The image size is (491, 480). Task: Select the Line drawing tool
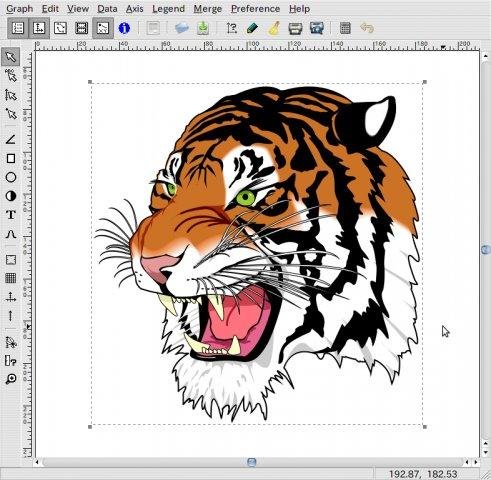[11, 139]
